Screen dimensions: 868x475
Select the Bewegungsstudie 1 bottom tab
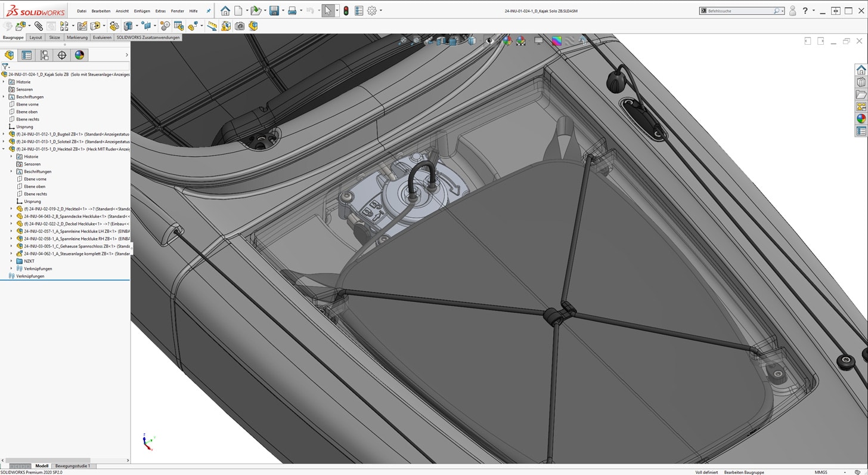[x=73, y=466]
